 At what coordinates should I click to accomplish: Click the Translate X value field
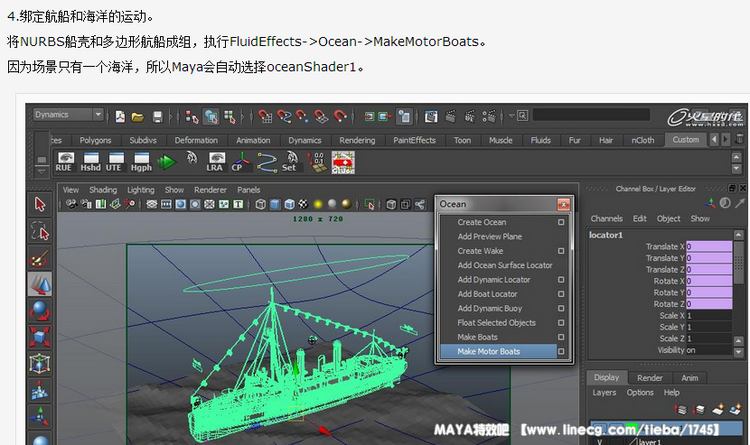[709, 246]
